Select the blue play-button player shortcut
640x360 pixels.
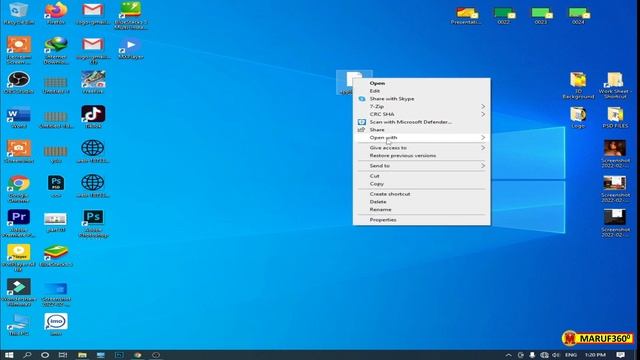pos(131,48)
